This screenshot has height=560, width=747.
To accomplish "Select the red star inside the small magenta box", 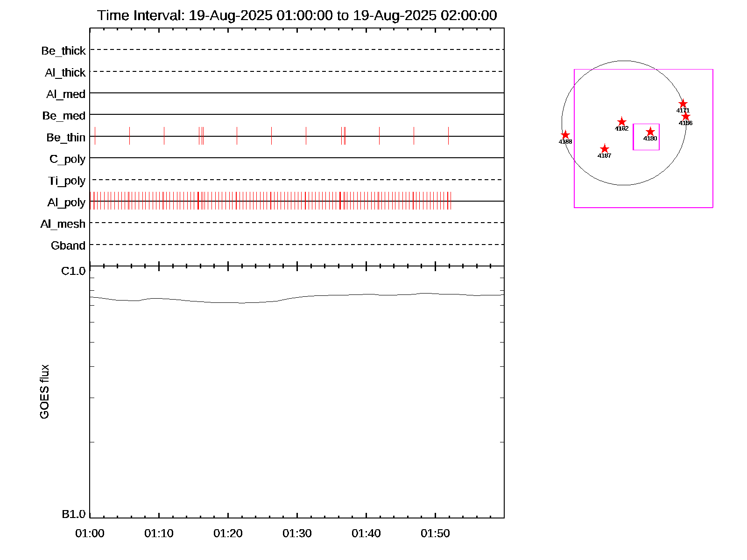I will point(650,132).
